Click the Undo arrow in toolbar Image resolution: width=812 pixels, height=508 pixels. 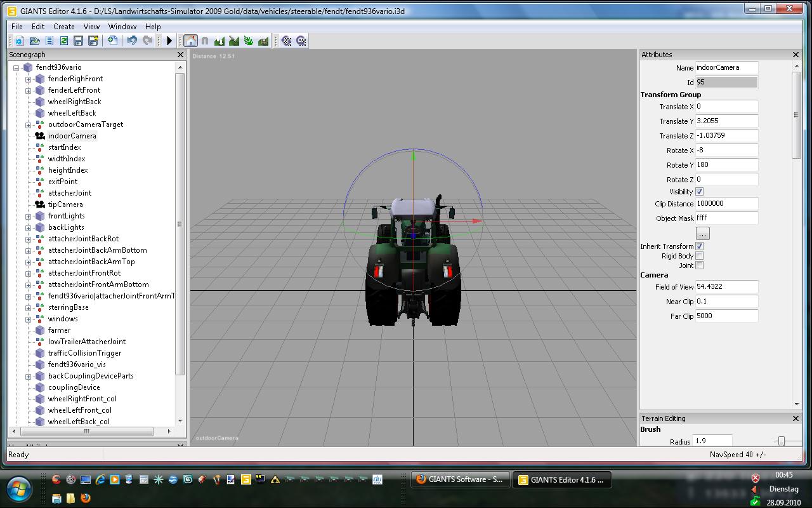point(132,41)
